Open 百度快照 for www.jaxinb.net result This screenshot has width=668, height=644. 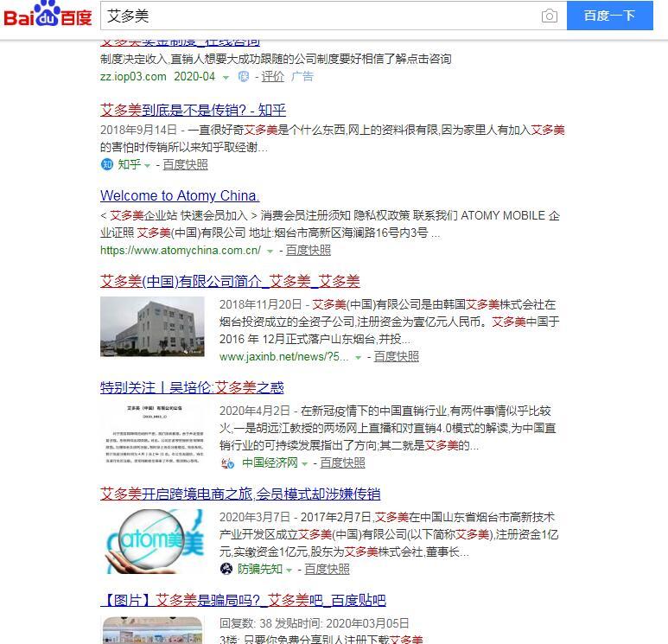tap(396, 356)
